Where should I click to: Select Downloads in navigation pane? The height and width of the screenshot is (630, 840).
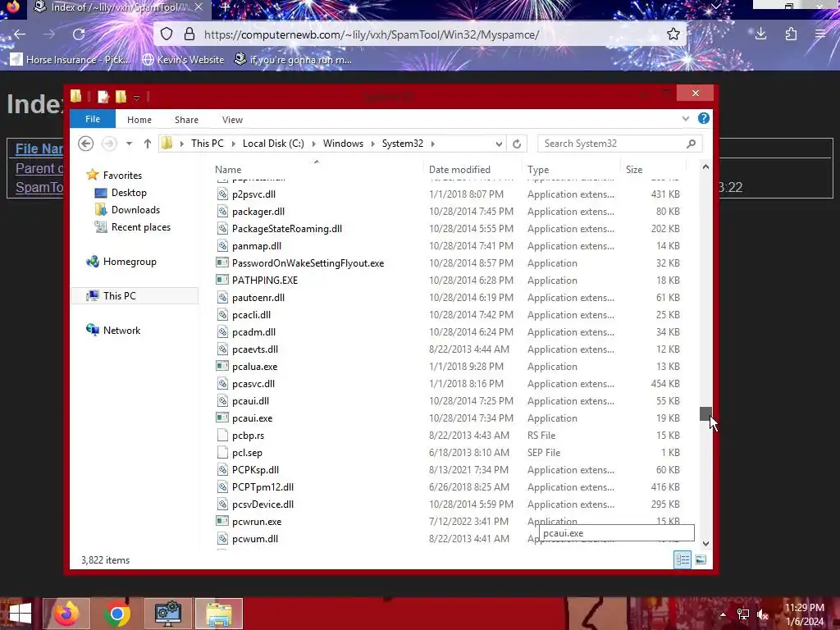pyautogui.click(x=135, y=210)
